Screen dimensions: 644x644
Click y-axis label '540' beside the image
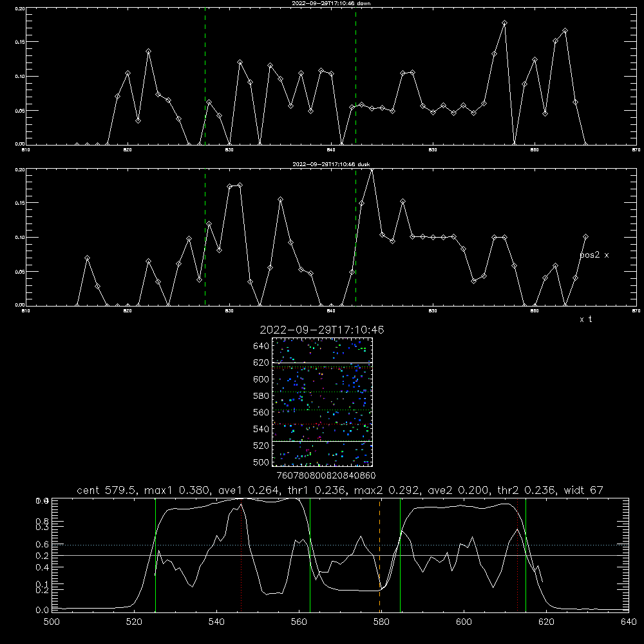261,429
